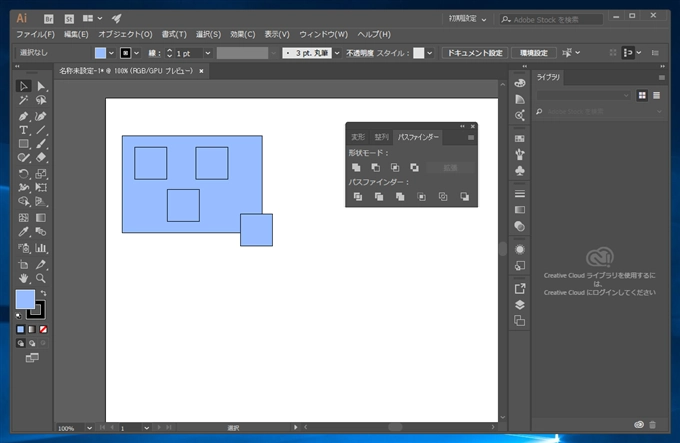Select the Artboard tool

point(23,264)
